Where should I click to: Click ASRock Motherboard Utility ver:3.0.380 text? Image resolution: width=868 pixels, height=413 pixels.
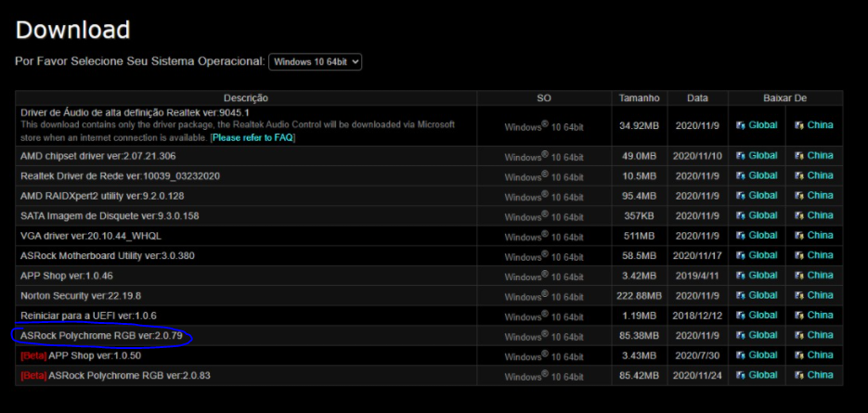click(x=108, y=256)
